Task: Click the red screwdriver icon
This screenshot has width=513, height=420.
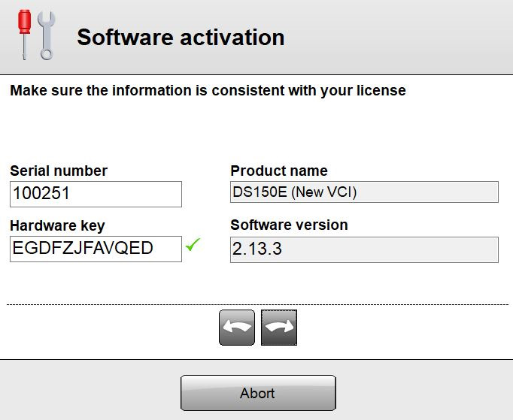Action: [x=24, y=33]
